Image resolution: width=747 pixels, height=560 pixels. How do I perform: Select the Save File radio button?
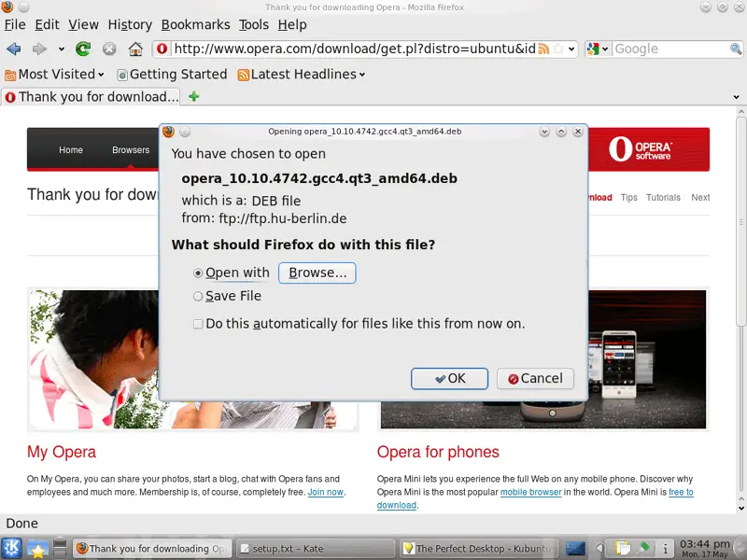(198, 297)
